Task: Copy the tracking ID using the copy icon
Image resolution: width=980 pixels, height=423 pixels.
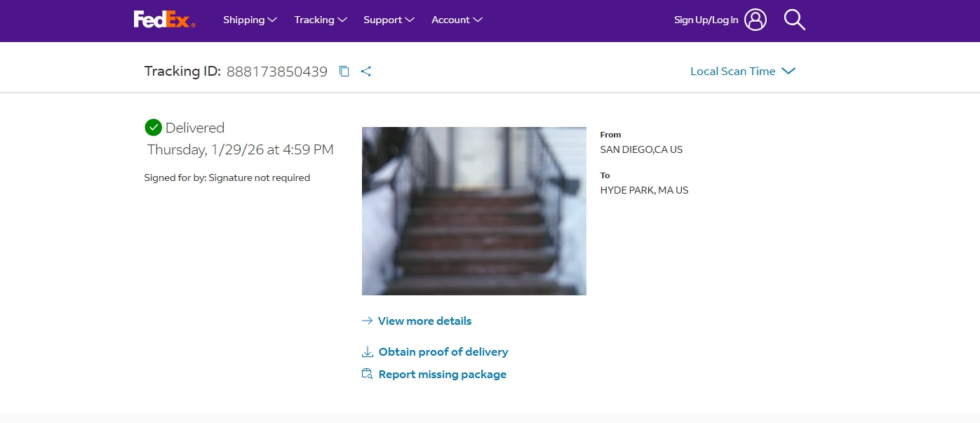Action: tap(344, 72)
